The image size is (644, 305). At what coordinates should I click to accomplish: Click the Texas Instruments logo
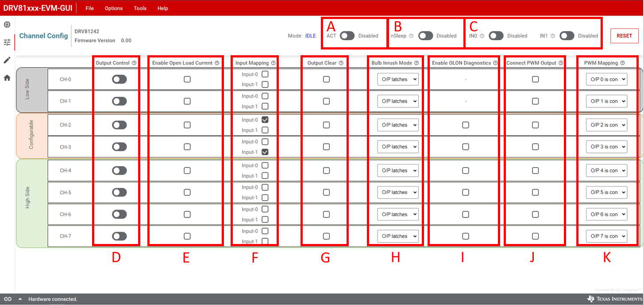(x=612, y=299)
